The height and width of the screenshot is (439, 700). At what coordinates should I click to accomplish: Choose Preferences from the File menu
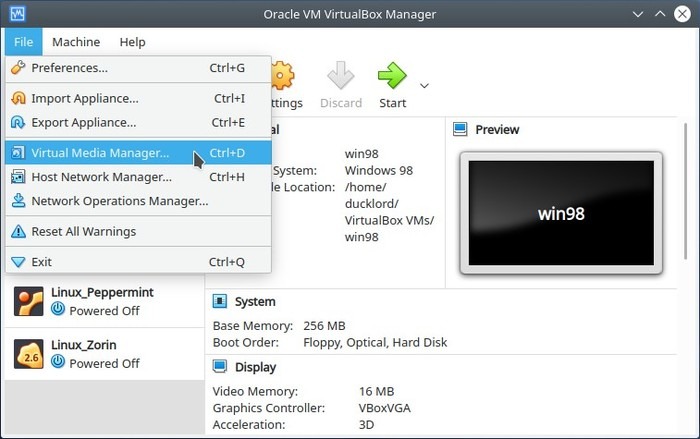[x=138, y=68]
